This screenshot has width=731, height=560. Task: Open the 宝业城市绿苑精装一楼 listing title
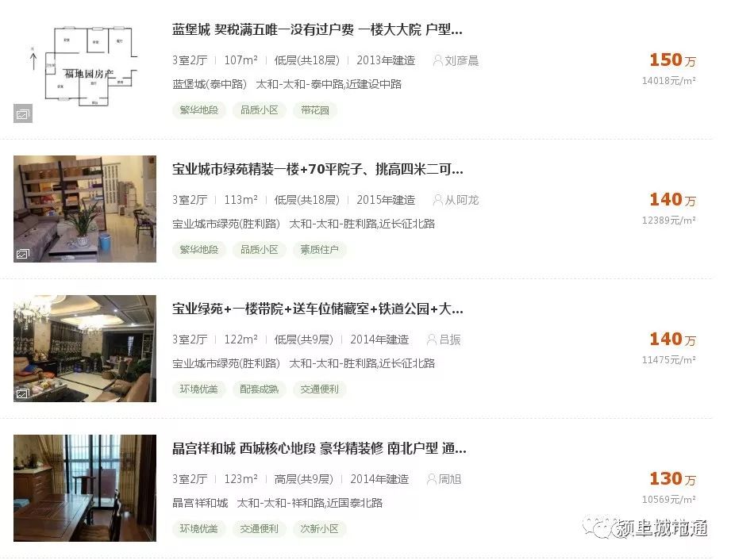coord(317,169)
